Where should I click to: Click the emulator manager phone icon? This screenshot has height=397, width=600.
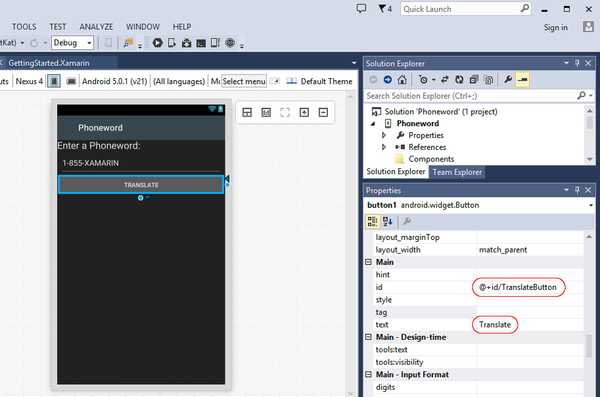(x=215, y=43)
